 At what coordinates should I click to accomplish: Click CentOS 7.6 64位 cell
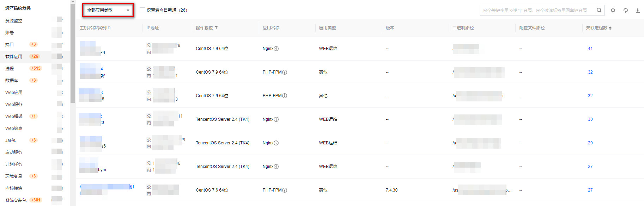coord(212,190)
